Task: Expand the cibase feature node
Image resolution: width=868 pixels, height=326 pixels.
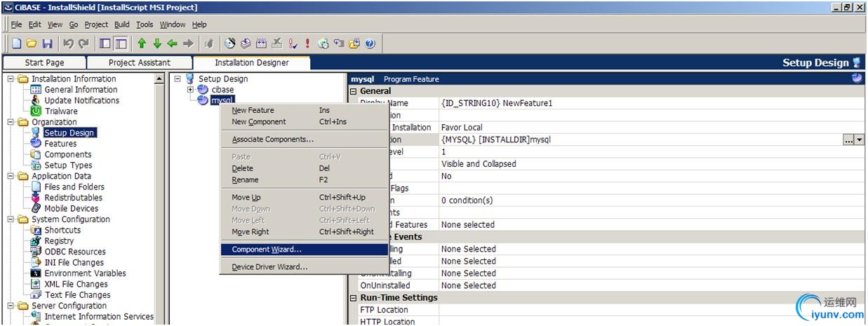Action: pyautogui.click(x=192, y=90)
